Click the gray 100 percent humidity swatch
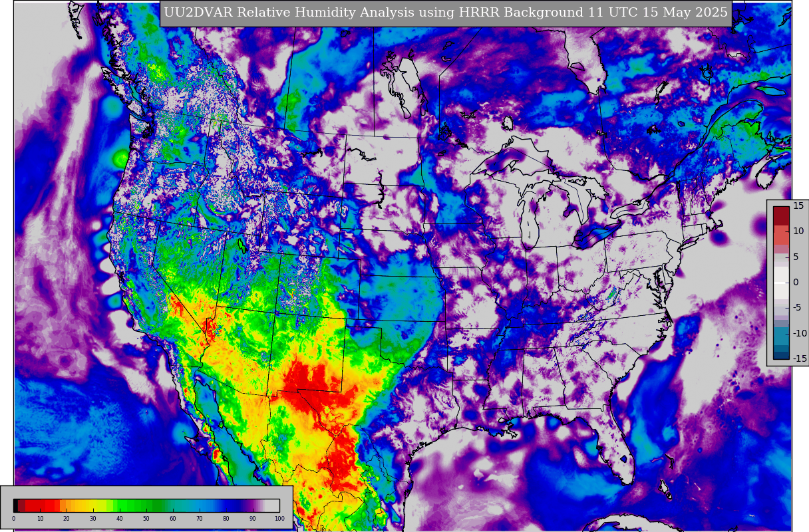The width and height of the screenshot is (809, 532). pyautogui.click(x=272, y=505)
